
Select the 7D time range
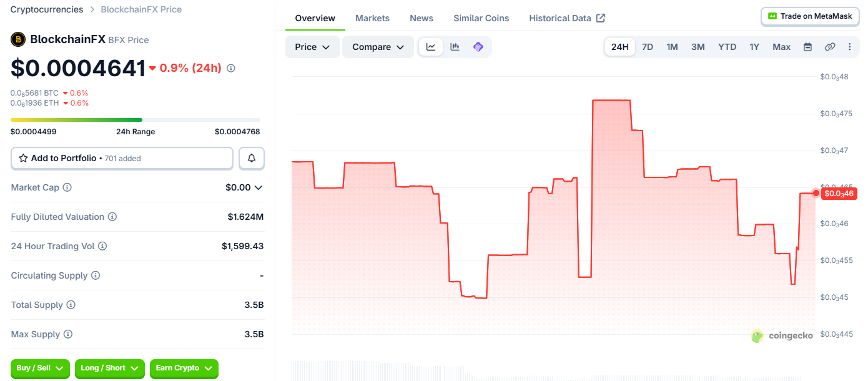click(648, 47)
